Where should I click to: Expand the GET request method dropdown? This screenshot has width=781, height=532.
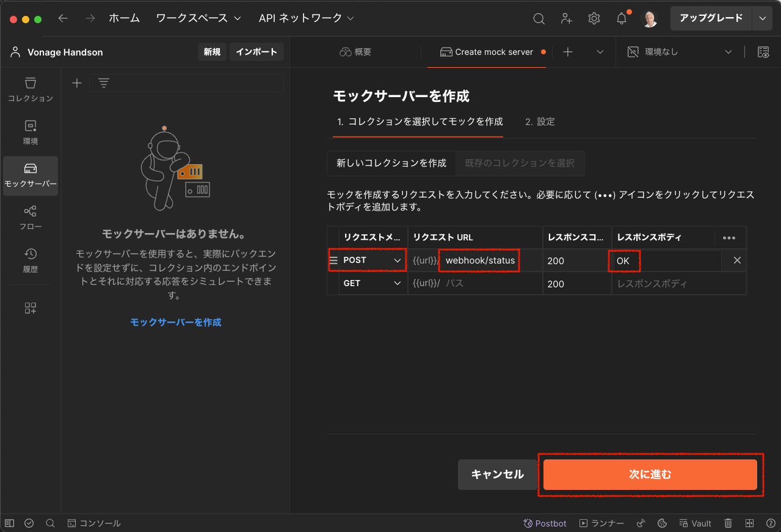click(373, 284)
